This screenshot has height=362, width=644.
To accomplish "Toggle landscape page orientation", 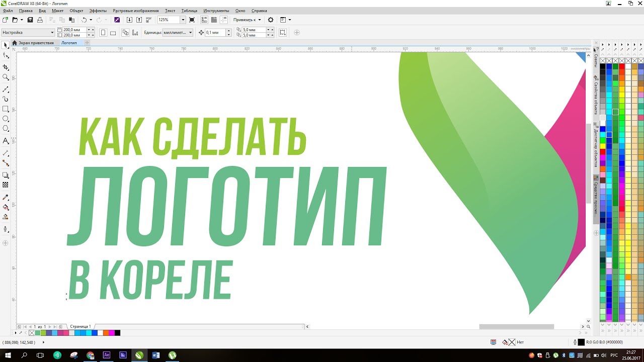I will coord(113,33).
